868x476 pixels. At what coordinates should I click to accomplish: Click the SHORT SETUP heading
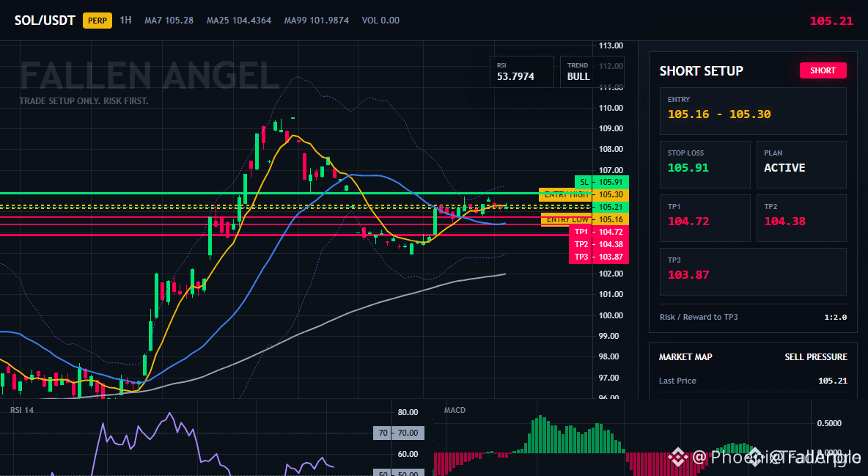pos(701,71)
